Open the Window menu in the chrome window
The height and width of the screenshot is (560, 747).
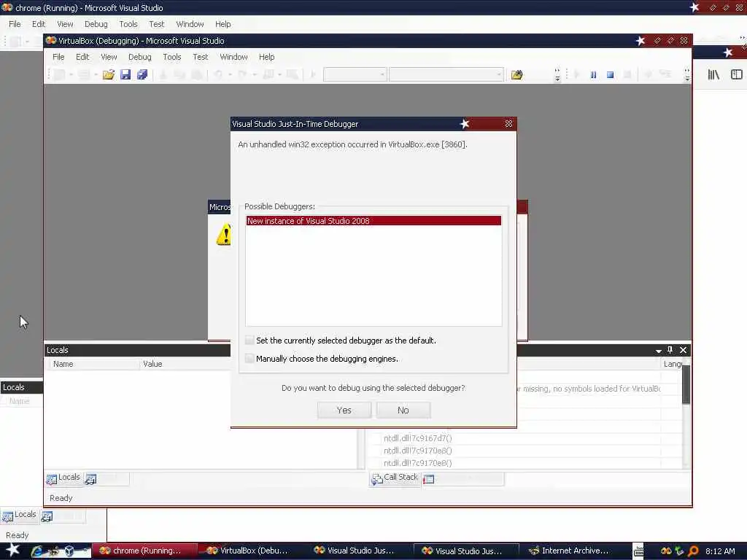190,24
